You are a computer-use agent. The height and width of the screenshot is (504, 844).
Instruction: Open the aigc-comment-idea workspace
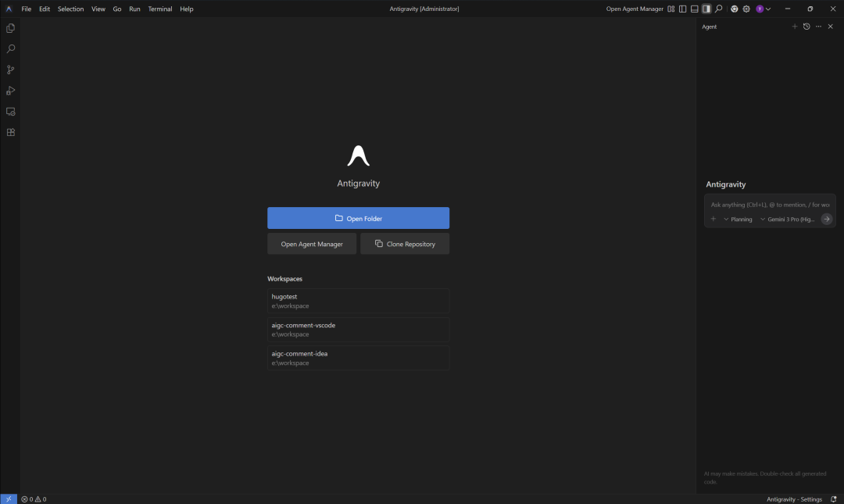[x=358, y=358]
